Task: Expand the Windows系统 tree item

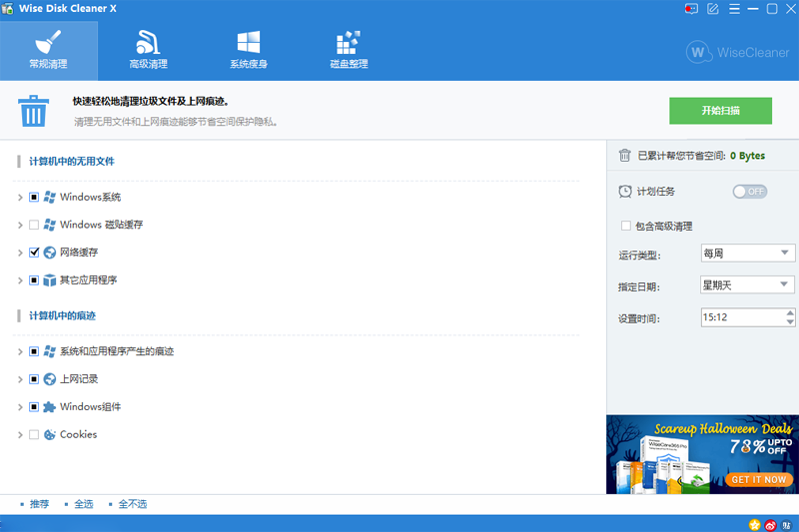Action: pyautogui.click(x=20, y=197)
